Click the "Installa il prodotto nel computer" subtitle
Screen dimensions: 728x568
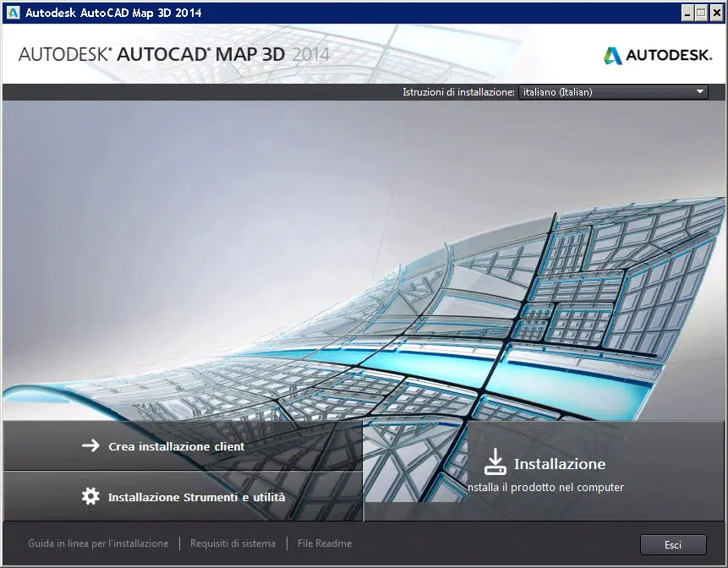pyautogui.click(x=545, y=487)
